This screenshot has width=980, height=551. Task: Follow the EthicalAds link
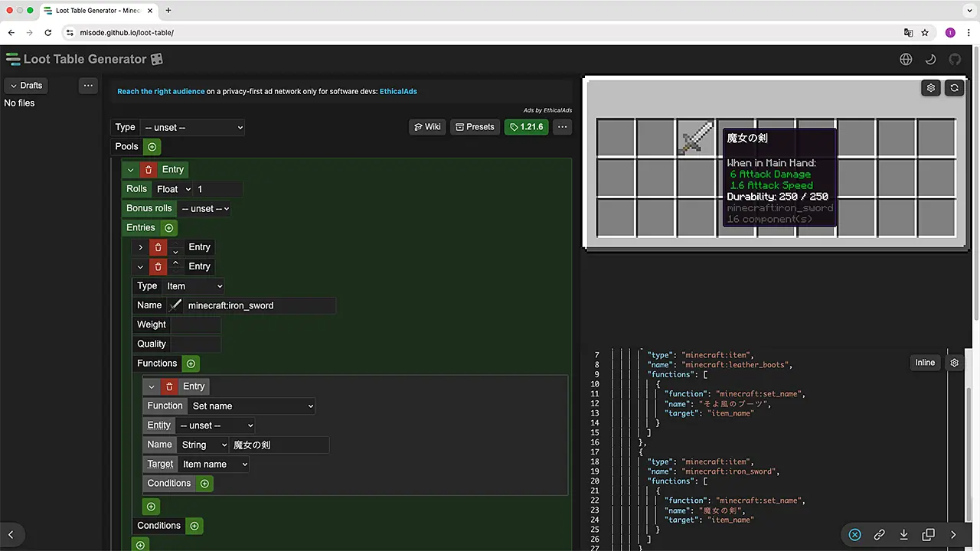tap(398, 91)
